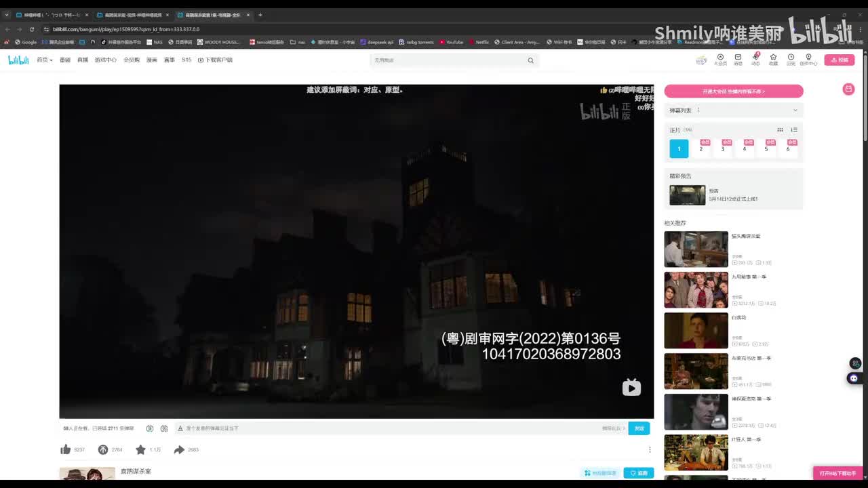Open danmaku settings icon
The image size is (868, 488).
click(x=164, y=428)
